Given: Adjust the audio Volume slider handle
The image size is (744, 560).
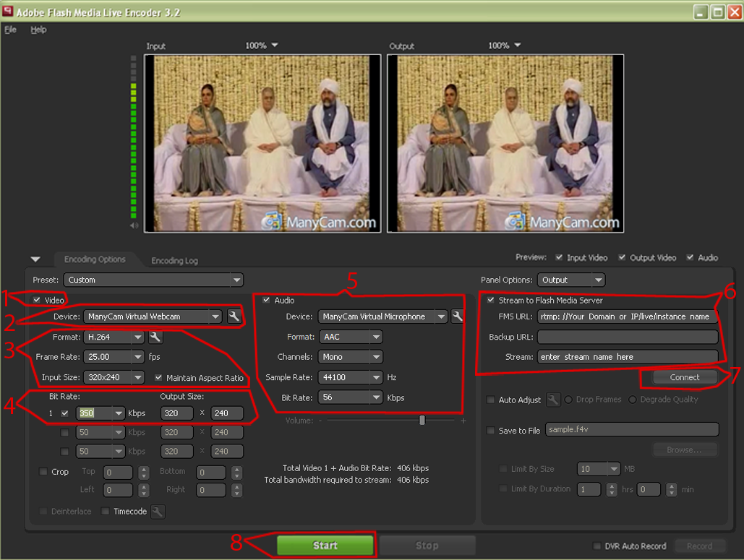Looking at the screenshot, I should (x=422, y=420).
